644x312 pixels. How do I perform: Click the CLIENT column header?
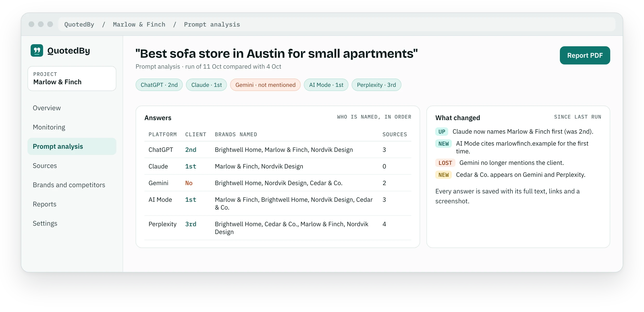point(196,134)
